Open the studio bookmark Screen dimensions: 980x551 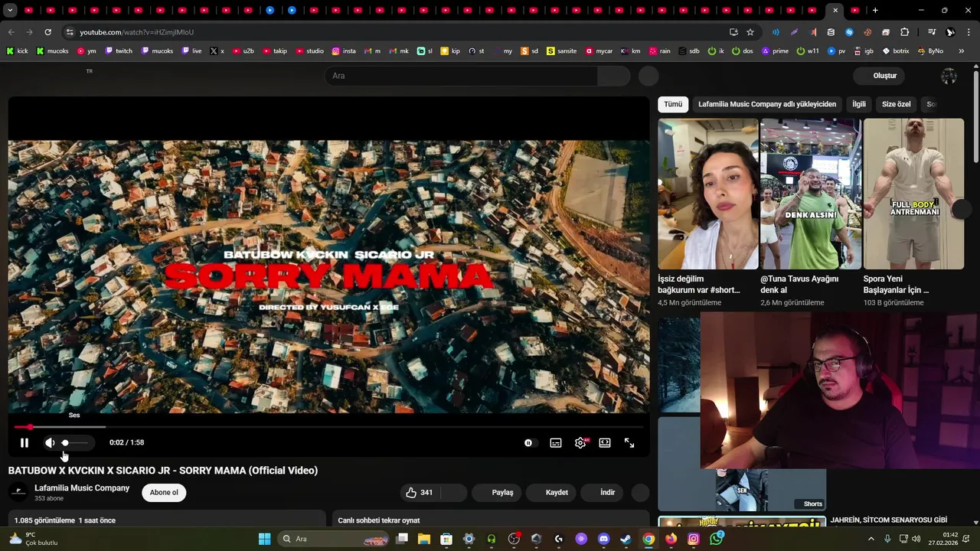(309, 51)
